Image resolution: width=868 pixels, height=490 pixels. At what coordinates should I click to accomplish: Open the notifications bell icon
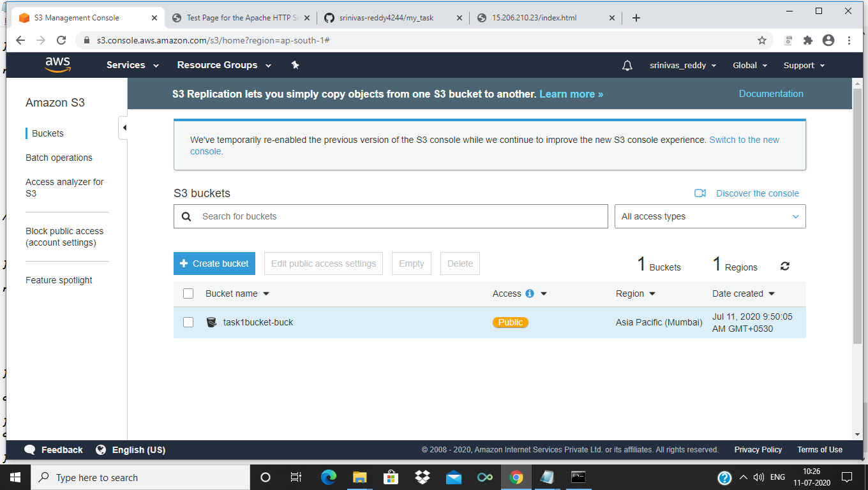click(627, 65)
